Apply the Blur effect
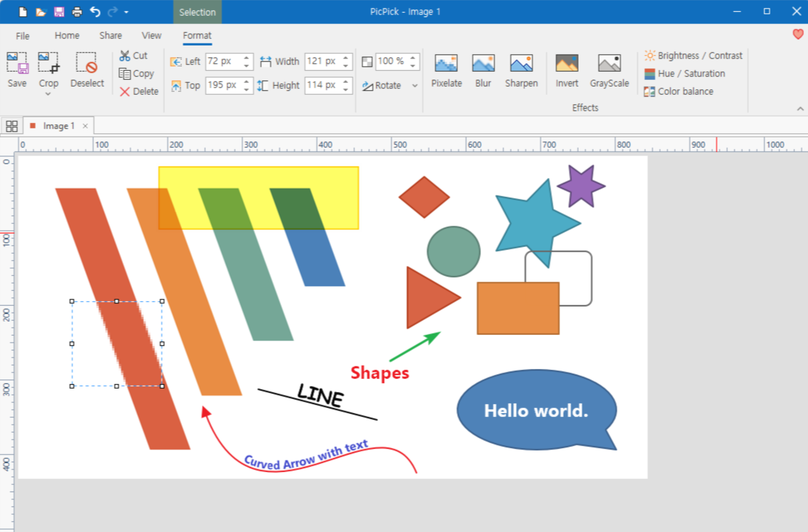 [483, 70]
